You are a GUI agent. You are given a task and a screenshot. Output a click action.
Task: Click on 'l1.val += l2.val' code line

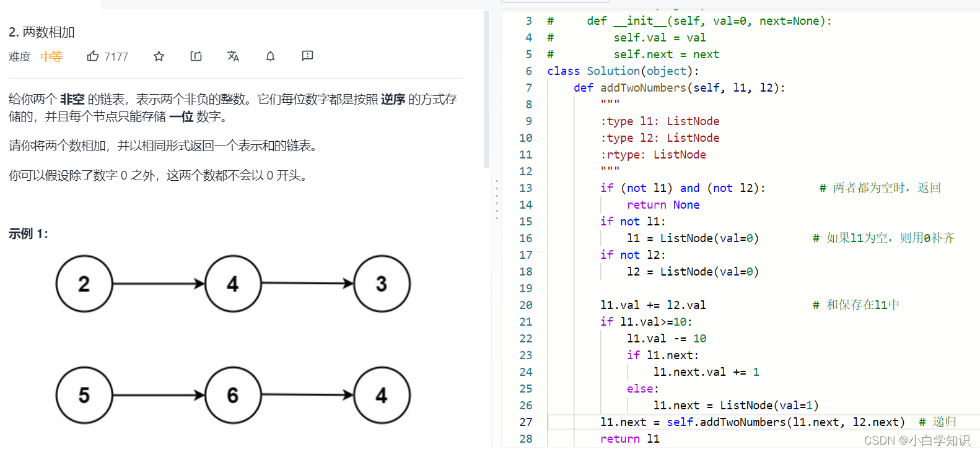click(x=653, y=305)
